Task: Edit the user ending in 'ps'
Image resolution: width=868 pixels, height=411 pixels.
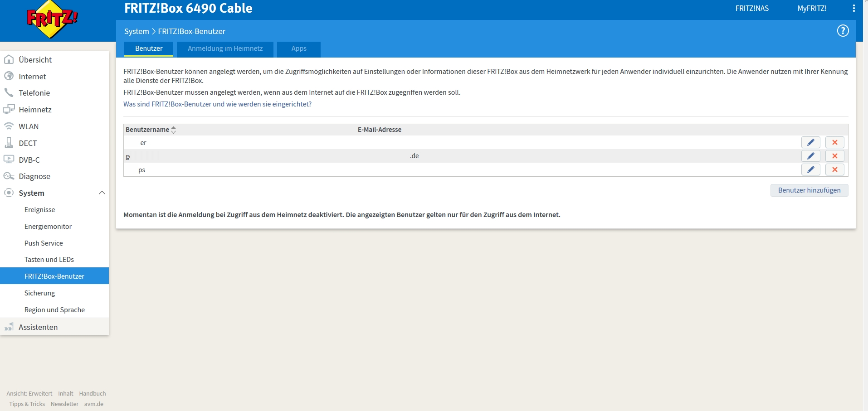Action: pyautogui.click(x=810, y=169)
